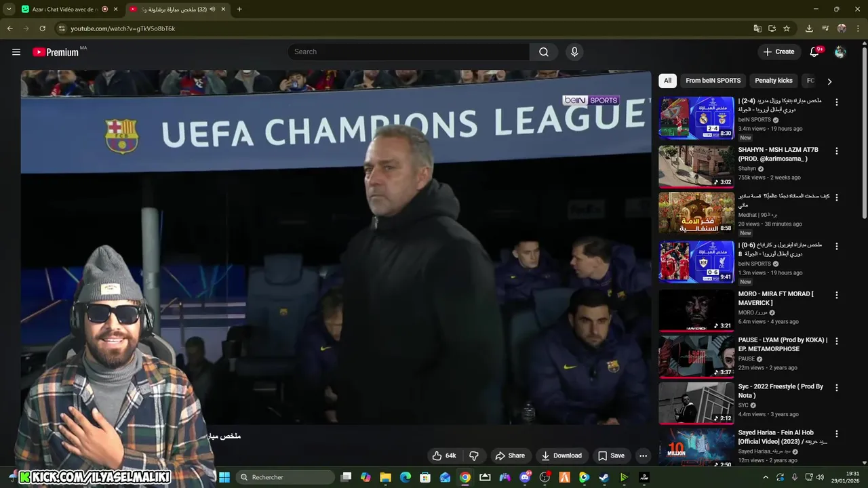Open the notifications bell
Image resolution: width=868 pixels, height=488 pixels.
[814, 52]
